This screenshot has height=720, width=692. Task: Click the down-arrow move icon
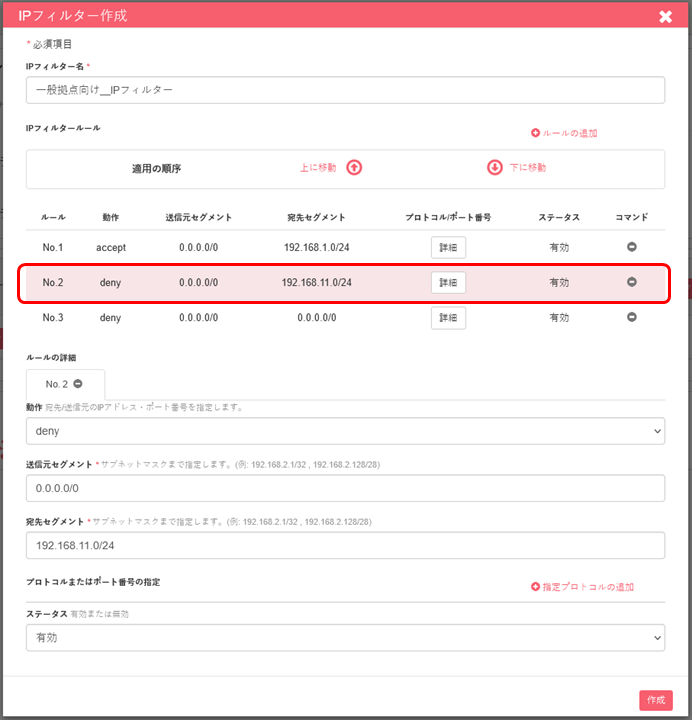pos(495,168)
